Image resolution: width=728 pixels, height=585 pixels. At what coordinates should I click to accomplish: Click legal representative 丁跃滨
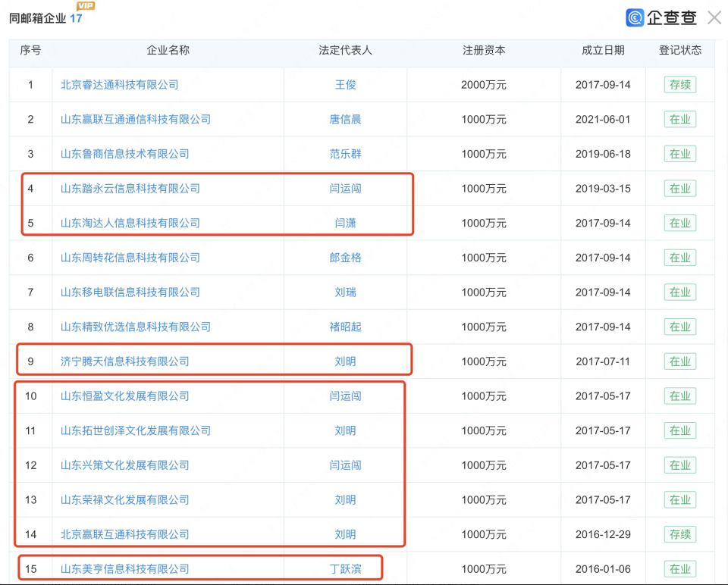point(346,569)
